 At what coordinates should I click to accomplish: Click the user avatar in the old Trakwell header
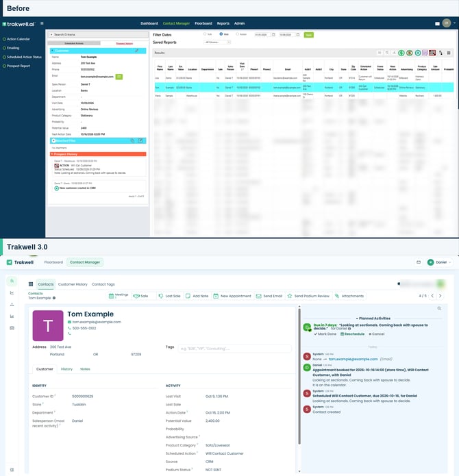[x=446, y=23]
